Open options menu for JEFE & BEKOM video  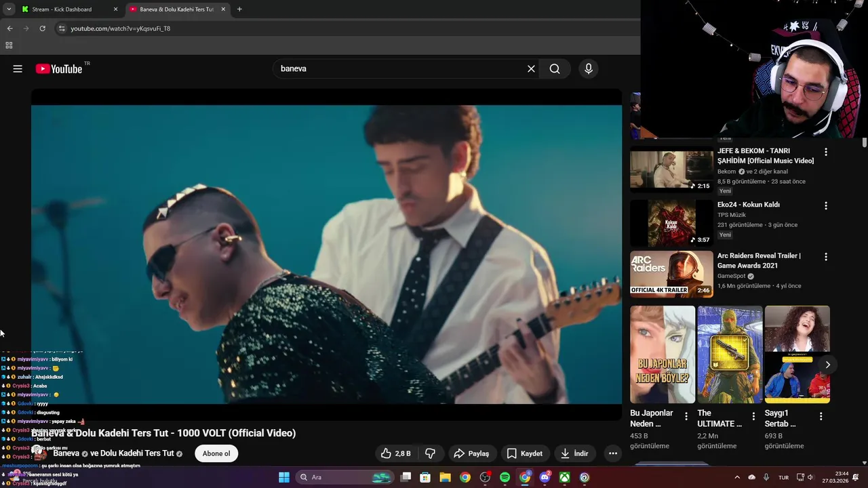826,152
